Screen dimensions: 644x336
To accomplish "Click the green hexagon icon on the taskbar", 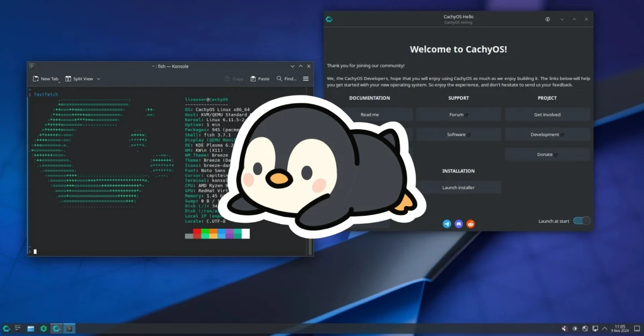I will (x=43, y=328).
